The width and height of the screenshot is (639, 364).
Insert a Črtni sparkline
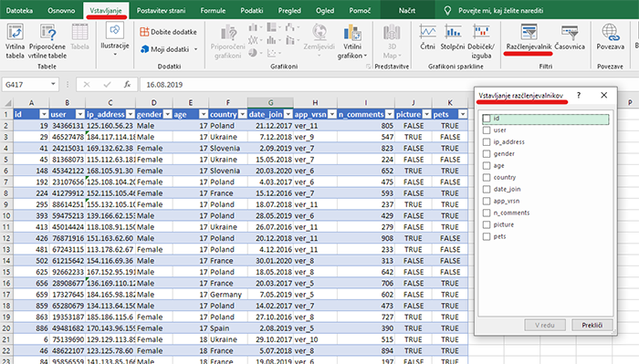tap(427, 37)
